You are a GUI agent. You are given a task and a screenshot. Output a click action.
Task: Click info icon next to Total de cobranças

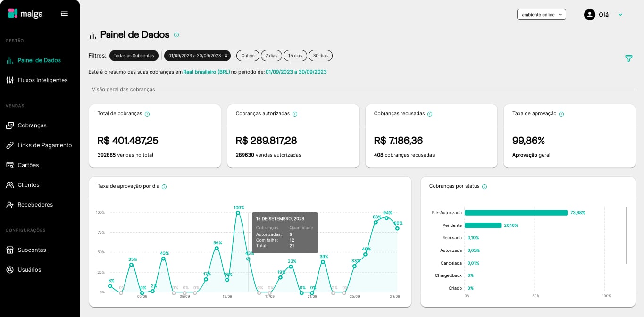147,114
